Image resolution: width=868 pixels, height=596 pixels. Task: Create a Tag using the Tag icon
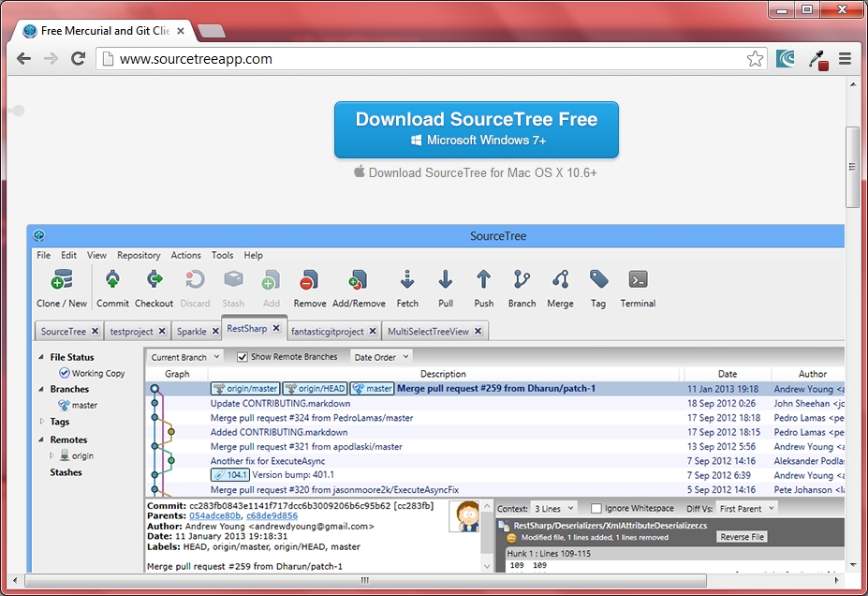pos(598,286)
